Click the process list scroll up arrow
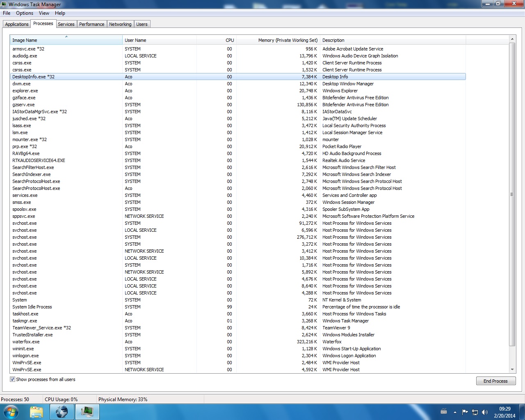The image size is (525, 420). pos(512,39)
